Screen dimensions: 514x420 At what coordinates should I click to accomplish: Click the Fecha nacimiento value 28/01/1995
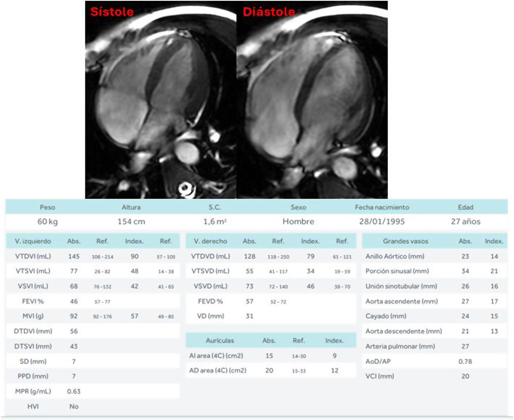click(382, 222)
